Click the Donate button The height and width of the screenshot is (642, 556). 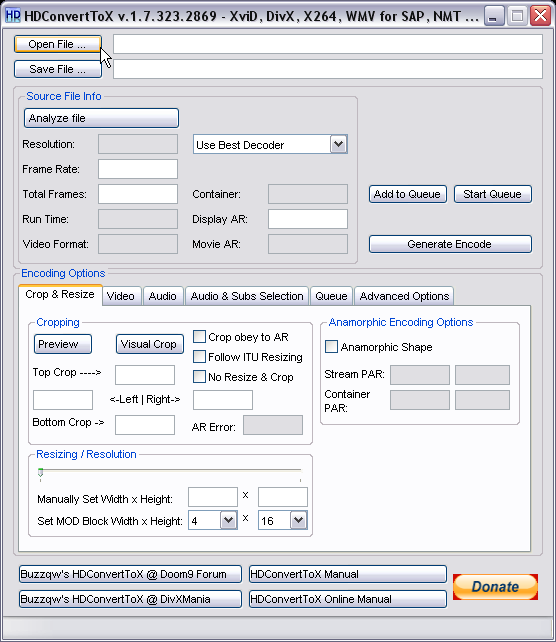[x=495, y=587]
